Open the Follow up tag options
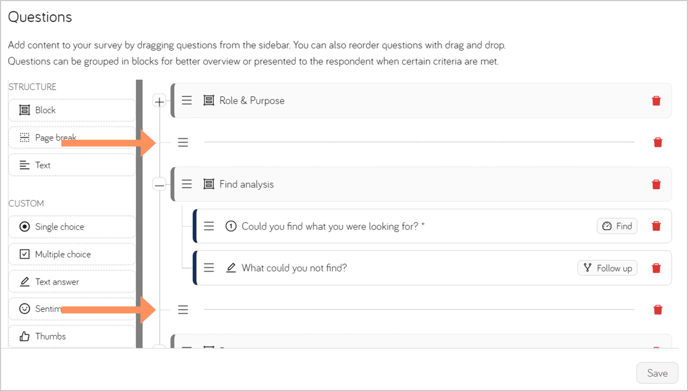 click(x=607, y=268)
